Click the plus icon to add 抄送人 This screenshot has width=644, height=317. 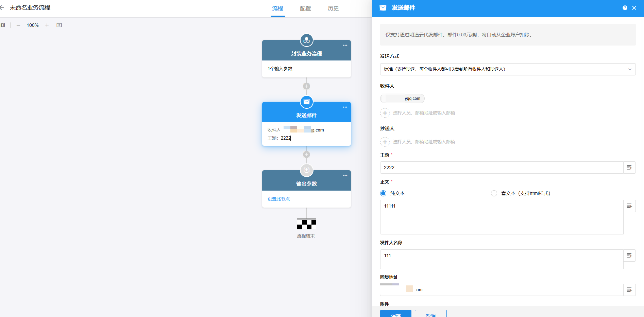tap(385, 142)
